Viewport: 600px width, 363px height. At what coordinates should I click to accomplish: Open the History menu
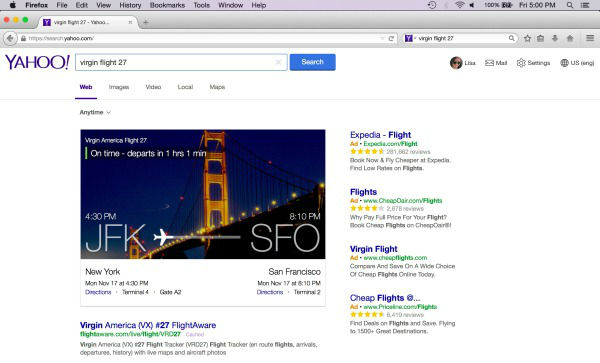pyautogui.click(x=130, y=5)
